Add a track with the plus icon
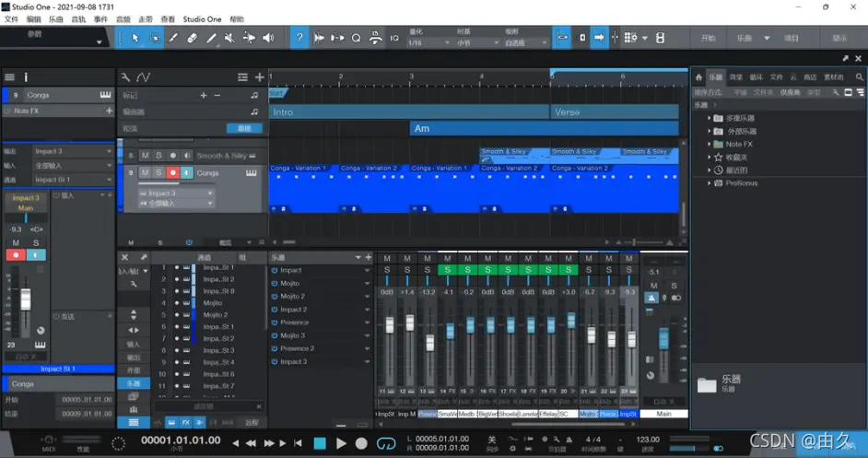The height and width of the screenshot is (458, 868). coord(259,77)
